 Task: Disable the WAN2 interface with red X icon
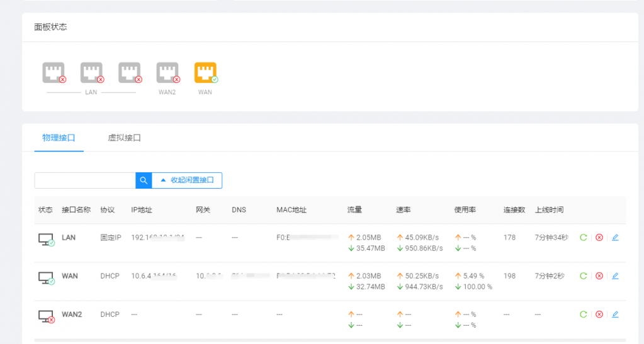coord(599,314)
